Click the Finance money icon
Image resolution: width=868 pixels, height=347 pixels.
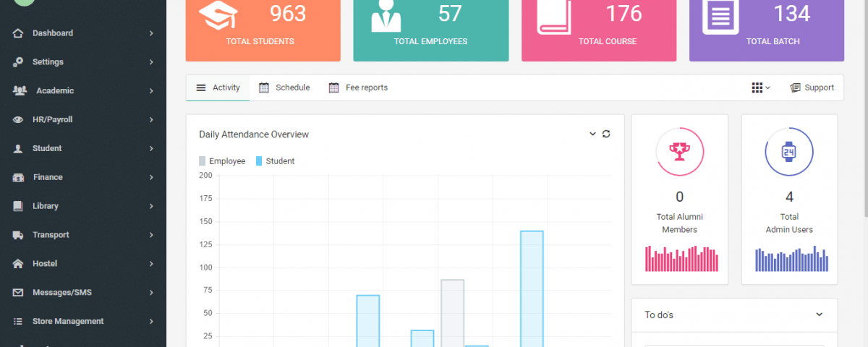coord(19,177)
